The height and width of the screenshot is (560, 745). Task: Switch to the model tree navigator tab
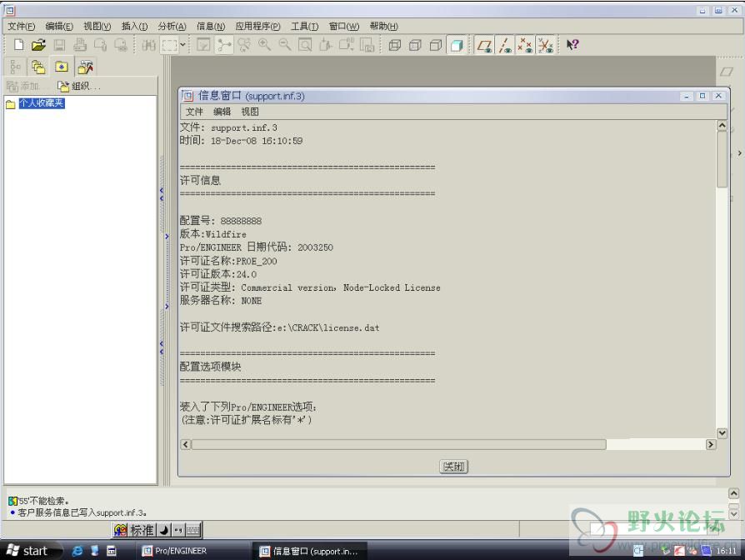point(15,67)
